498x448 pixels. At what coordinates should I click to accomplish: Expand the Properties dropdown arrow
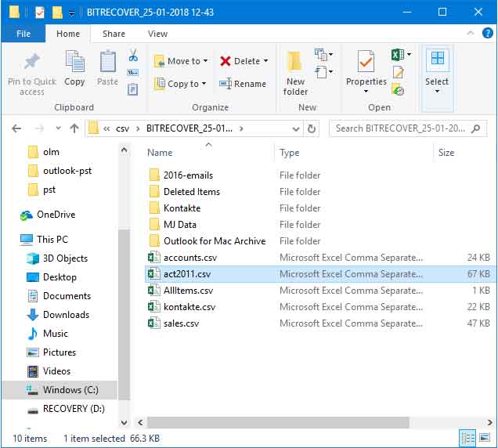366,92
